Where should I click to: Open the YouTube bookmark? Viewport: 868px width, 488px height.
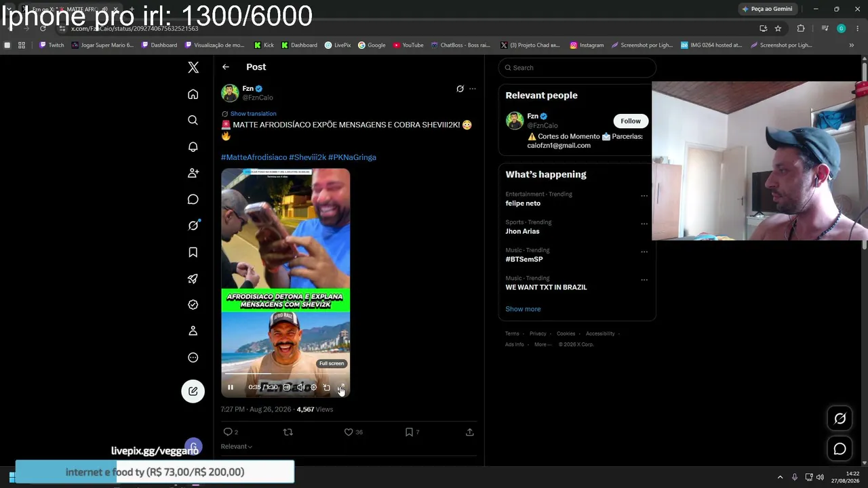pos(408,45)
